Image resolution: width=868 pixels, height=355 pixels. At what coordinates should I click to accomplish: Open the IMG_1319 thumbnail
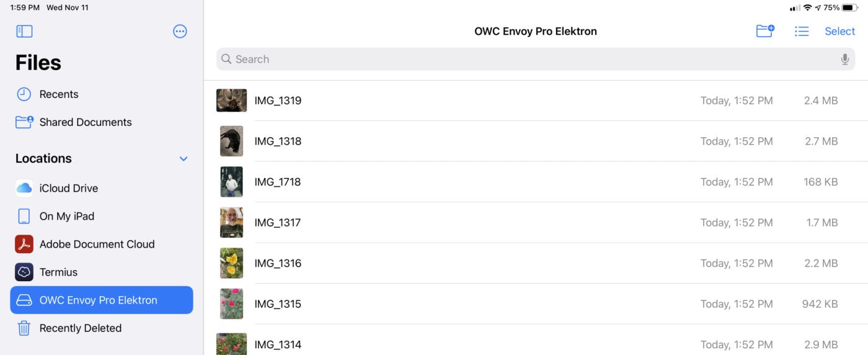231,101
